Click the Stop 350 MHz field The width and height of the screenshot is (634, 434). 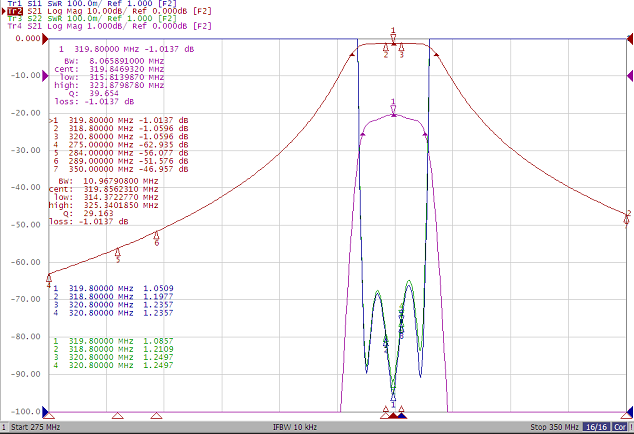554,427
